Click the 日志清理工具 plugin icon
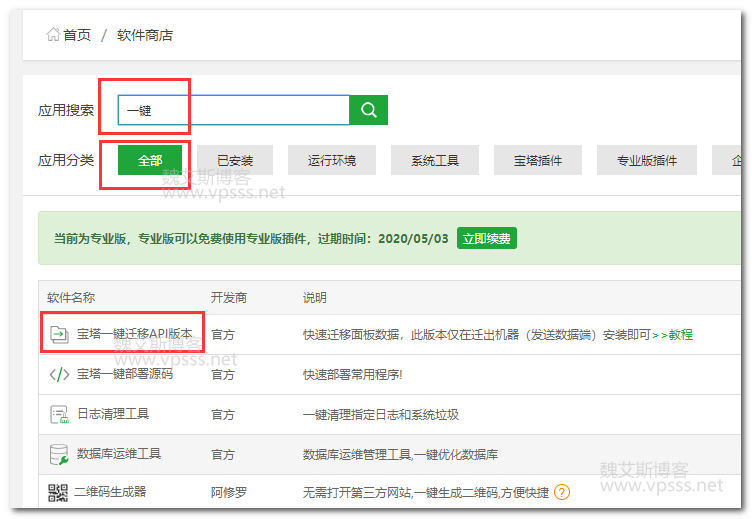Viewport: 752px width, 519px height. [x=58, y=414]
